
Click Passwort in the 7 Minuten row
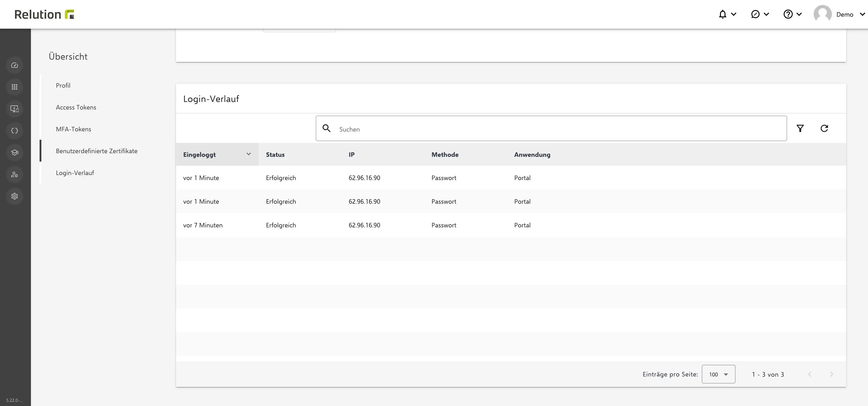pyautogui.click(x=444, y=225)
